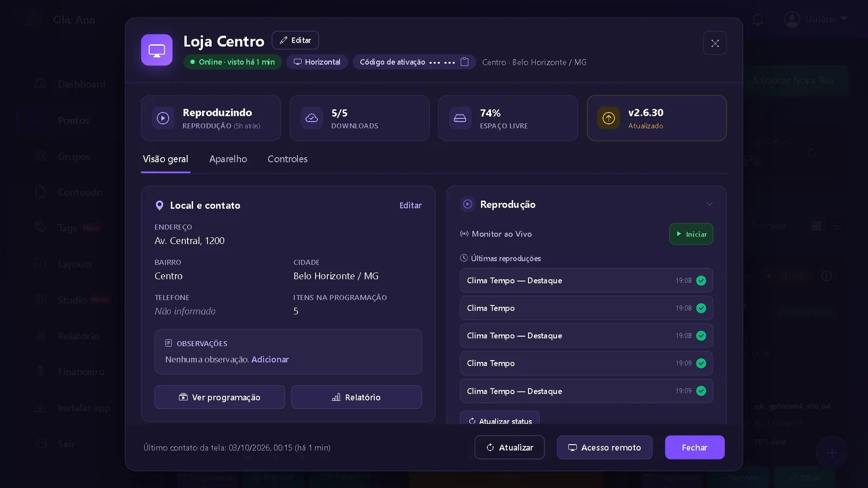Open Relatório in the sidebar menu
This screenshot has height=488, width=868.
click(68, 336)
